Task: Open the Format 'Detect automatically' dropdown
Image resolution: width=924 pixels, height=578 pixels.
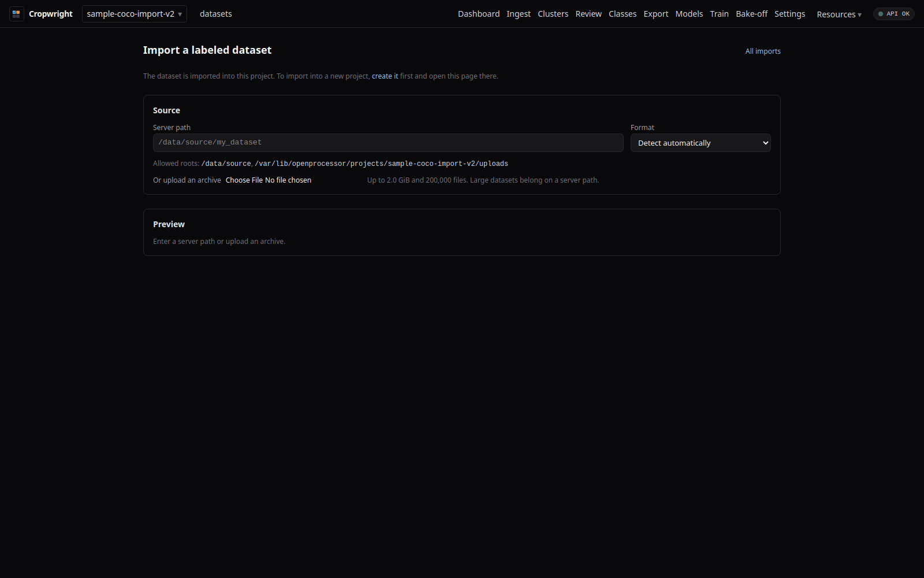Action: 701,143
